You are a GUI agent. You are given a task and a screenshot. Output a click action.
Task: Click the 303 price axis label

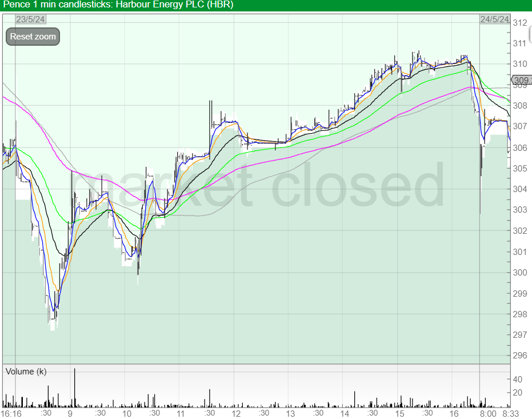[x=520, y=210]
